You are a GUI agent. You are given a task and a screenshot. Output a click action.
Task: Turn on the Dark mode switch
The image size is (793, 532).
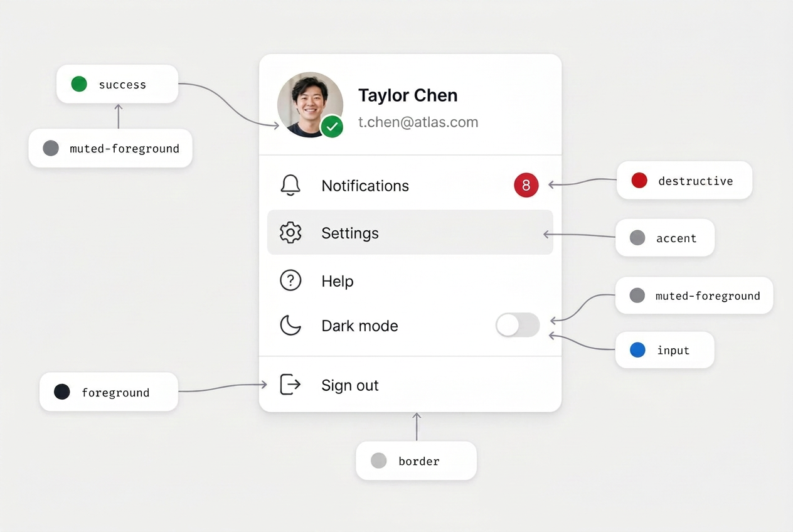click(x=518, y=325)
